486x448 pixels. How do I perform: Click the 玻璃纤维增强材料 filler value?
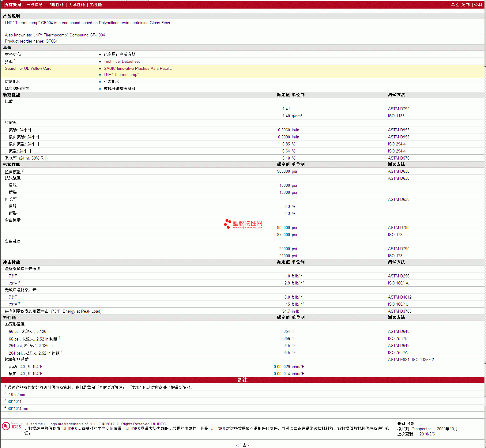pyautogui.click(x=119, y=89)
